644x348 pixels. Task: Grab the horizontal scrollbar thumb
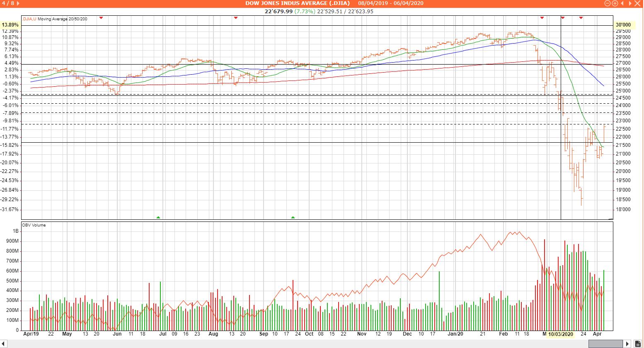coord(605,343)
